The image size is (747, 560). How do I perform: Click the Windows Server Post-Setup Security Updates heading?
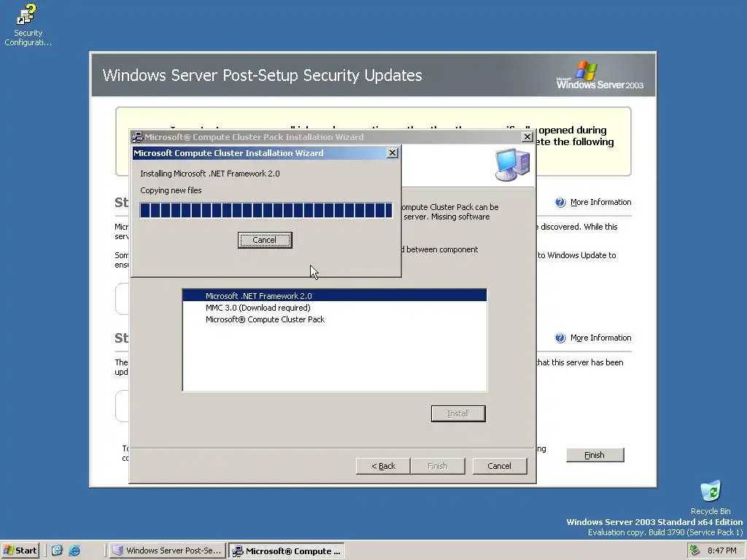coord(263,75)
